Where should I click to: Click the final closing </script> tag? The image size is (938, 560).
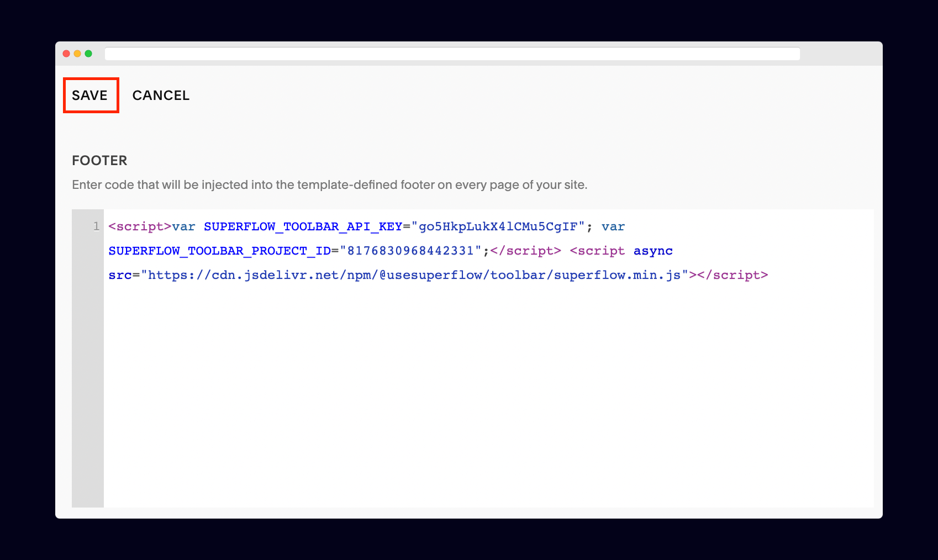[x=733, y=275]
